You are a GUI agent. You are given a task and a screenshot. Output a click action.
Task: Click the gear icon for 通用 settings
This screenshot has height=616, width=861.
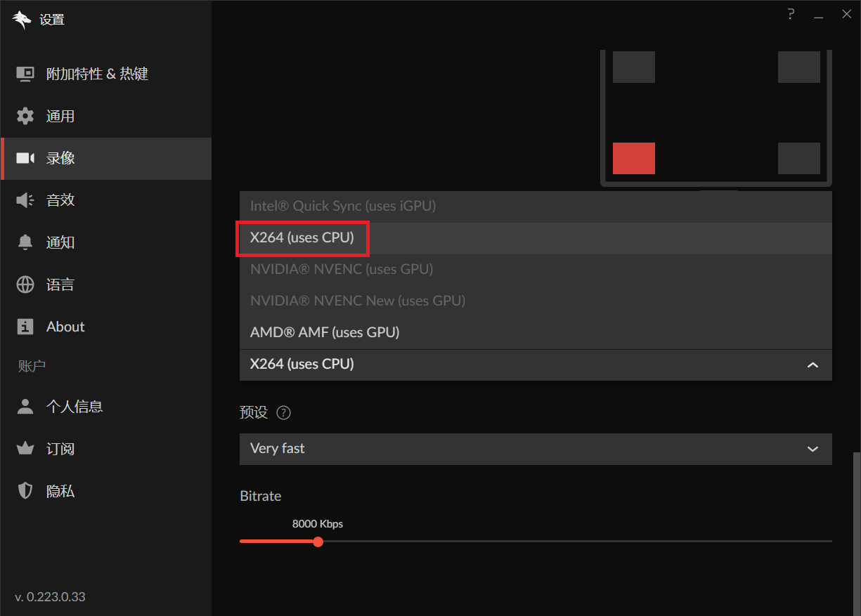pos(25,116)
